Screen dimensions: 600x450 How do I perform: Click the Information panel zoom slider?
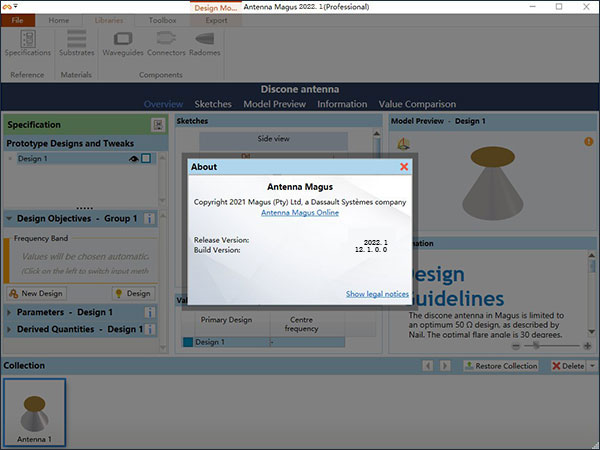click(535, 344)
